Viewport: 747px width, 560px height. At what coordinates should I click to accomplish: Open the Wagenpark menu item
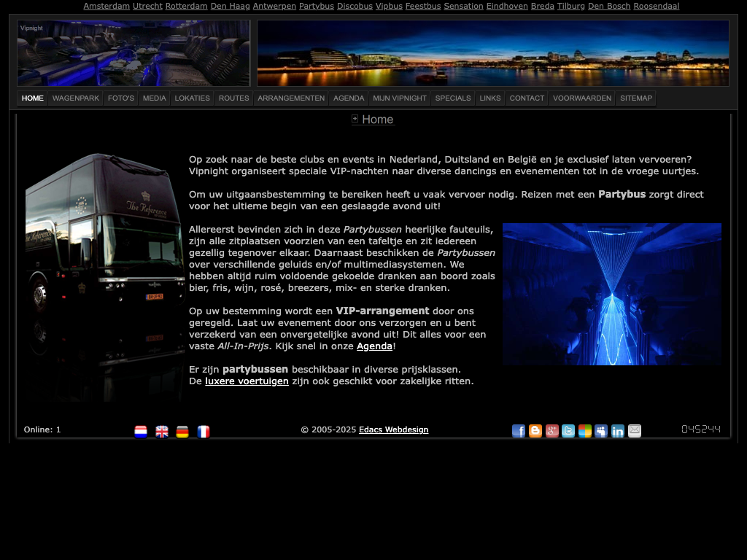(76, 98)
